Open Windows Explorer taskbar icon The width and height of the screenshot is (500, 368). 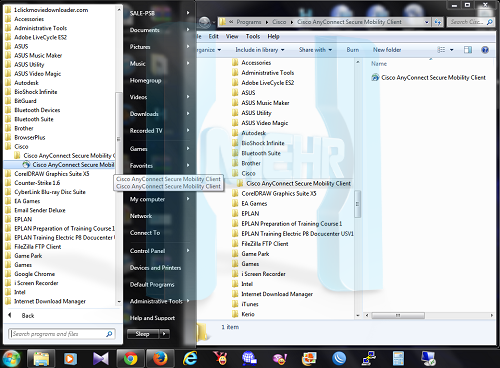pyautogui.click(x=41, y=359)
